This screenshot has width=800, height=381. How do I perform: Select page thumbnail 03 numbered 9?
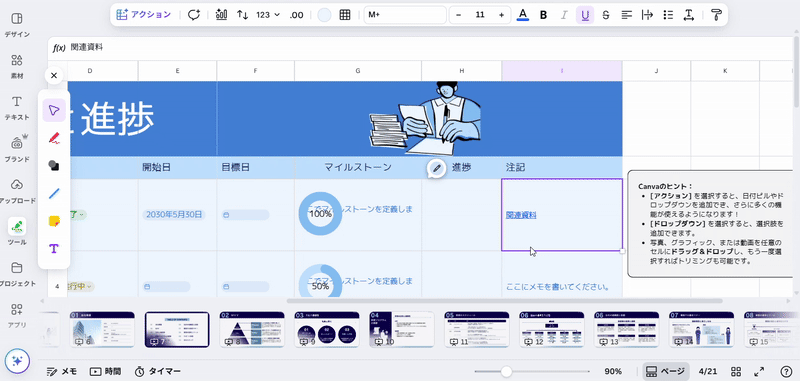(327, 329)
